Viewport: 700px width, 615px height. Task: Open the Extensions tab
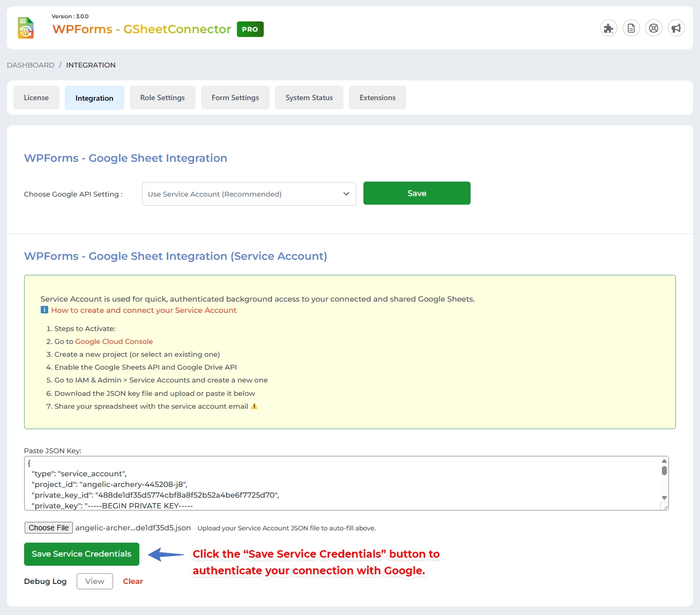click(x=377, y=97)
